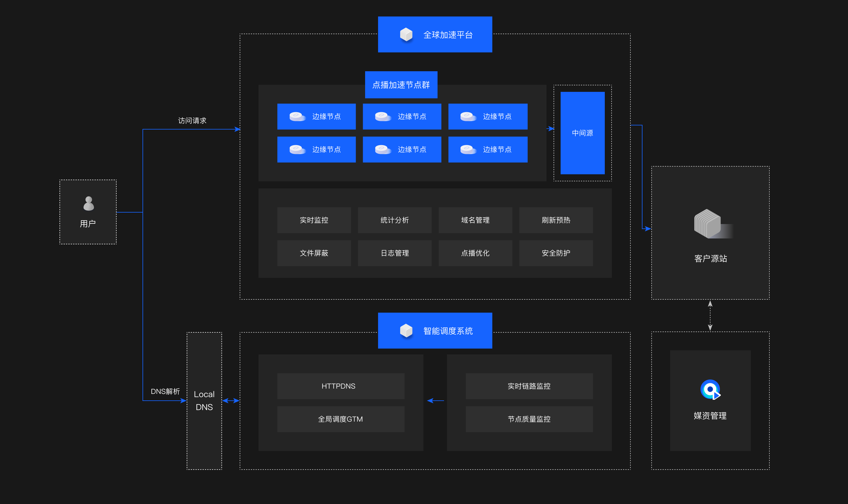Choose the 刷新预热 box
This screenshot has width=848, height=504.
point(556,220)
